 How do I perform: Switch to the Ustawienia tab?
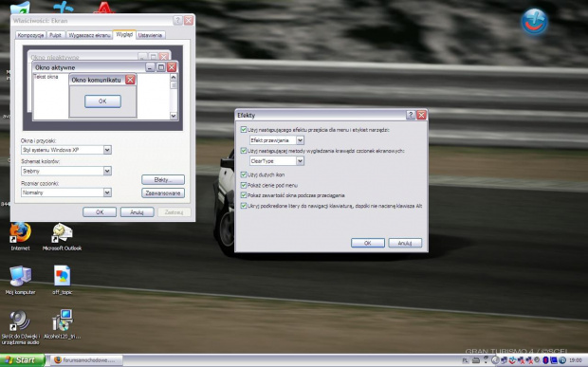(150, 35)
